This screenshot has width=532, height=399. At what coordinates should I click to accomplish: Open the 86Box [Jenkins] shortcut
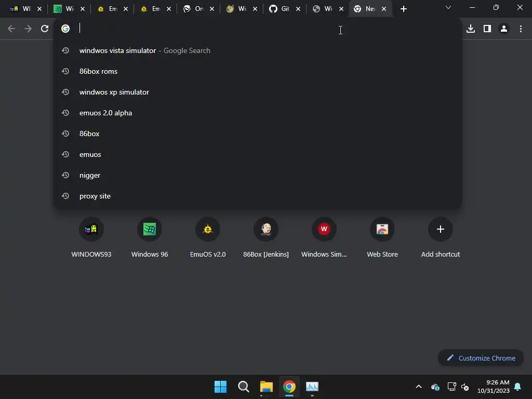click(x=266, y=237)
